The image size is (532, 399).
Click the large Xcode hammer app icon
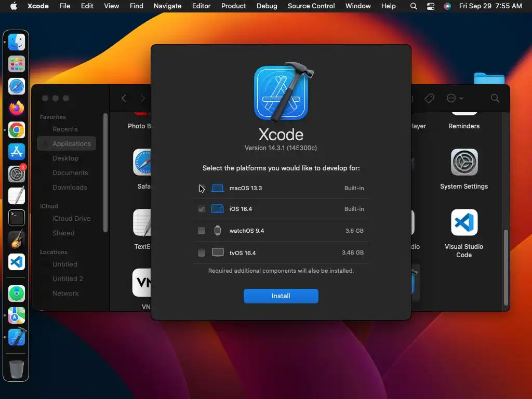point(283,91)
